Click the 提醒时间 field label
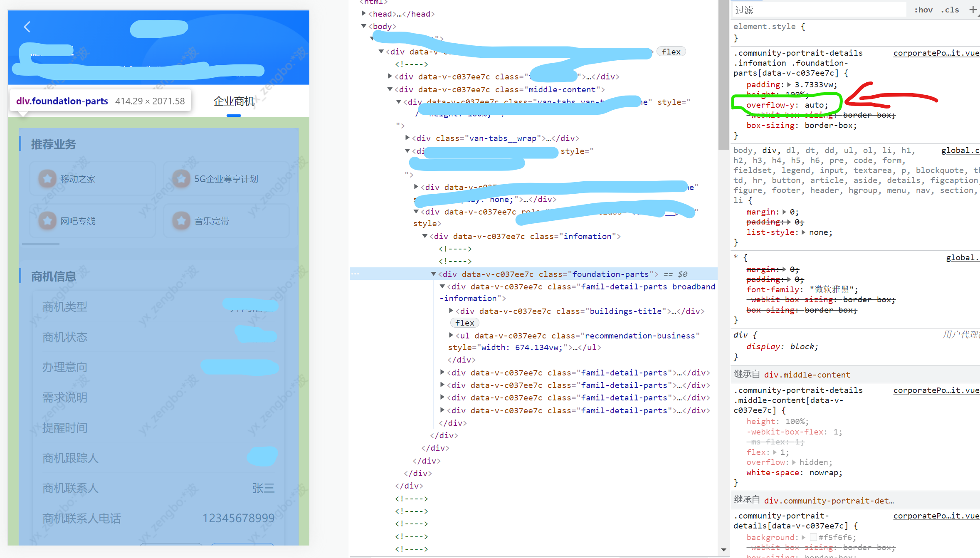The height and width of the screenshot is (558, 980). (x=65, y=427)
